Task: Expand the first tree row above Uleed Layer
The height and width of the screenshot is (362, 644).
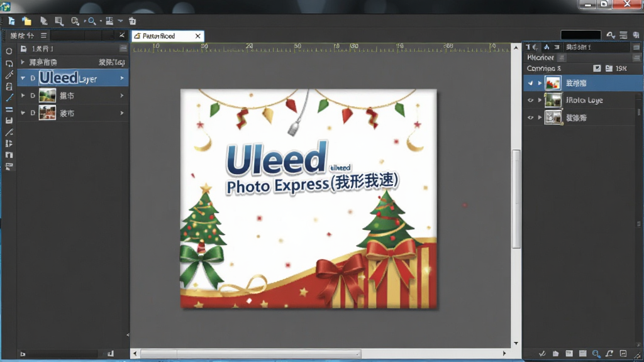Action: [23, 62]
